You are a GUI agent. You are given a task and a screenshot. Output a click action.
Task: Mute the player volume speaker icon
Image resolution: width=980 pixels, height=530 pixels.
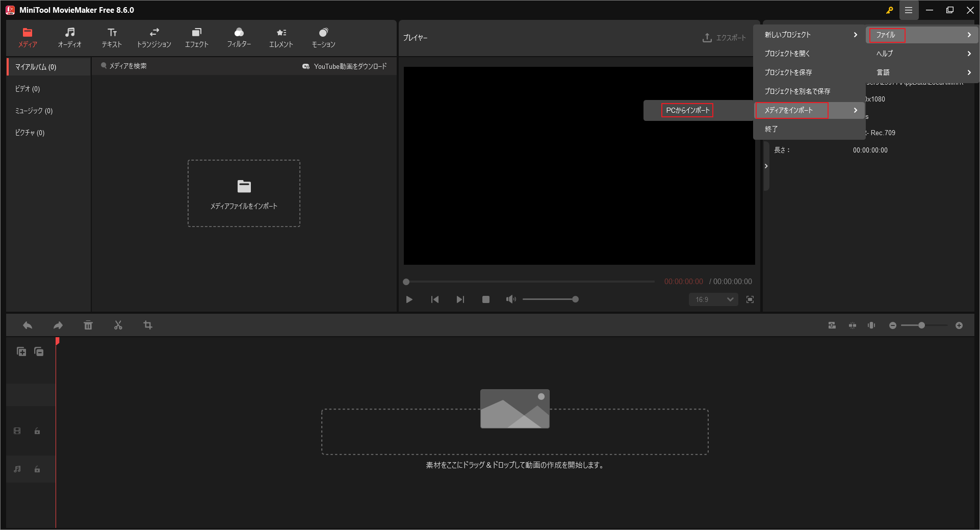pyautogui.click(x=511, y=299)
